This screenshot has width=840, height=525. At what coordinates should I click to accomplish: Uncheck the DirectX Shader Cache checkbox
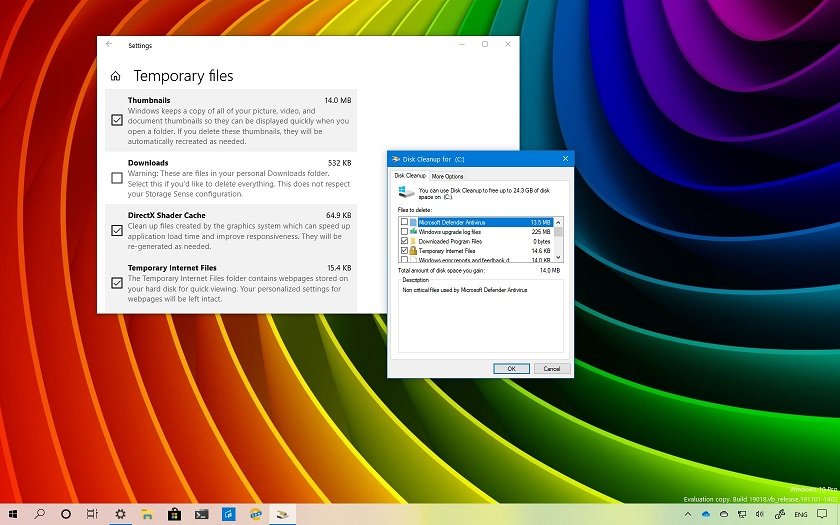click(117, 230)
